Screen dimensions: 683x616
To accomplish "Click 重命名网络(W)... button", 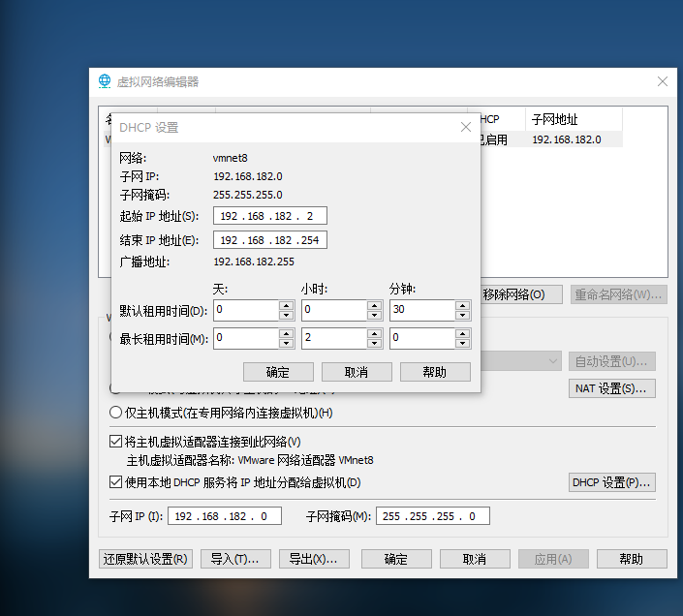I will (618, 294).
